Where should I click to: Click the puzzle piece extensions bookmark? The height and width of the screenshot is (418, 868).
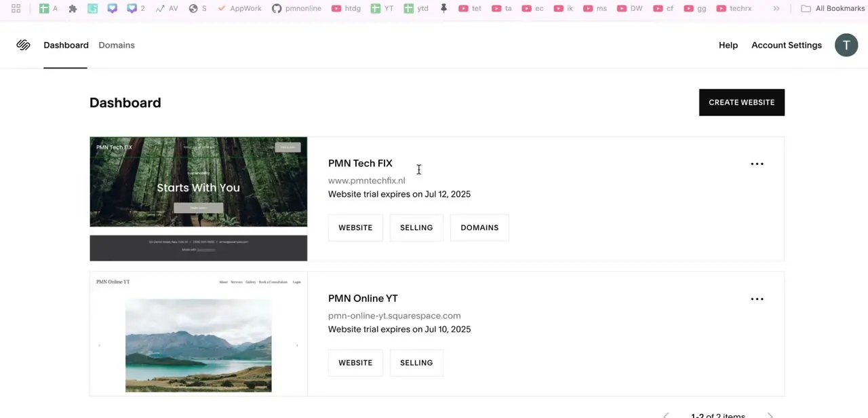[73, 8]
